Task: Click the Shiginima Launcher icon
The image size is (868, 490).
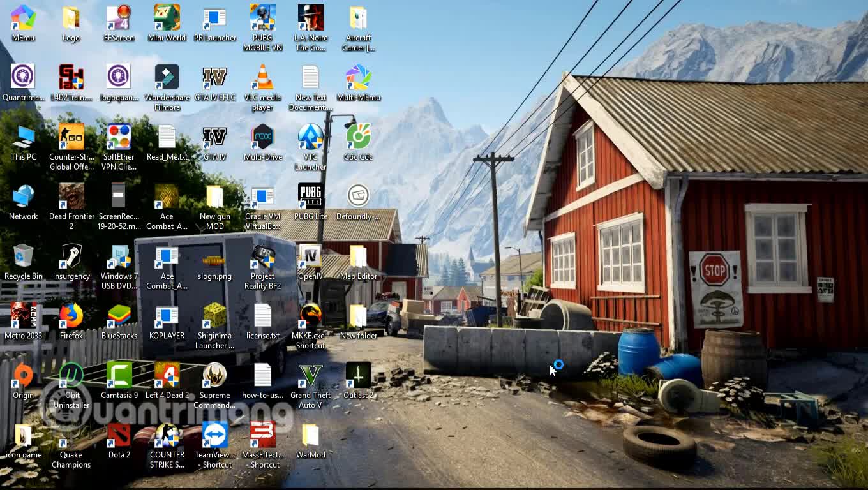Action: click(x=215, y=325)
